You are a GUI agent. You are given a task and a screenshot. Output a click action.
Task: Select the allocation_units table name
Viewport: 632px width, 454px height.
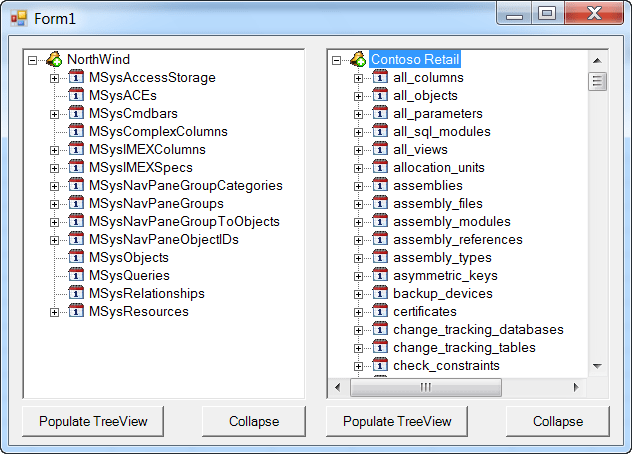pyautogui.click(x=439, y=167)
